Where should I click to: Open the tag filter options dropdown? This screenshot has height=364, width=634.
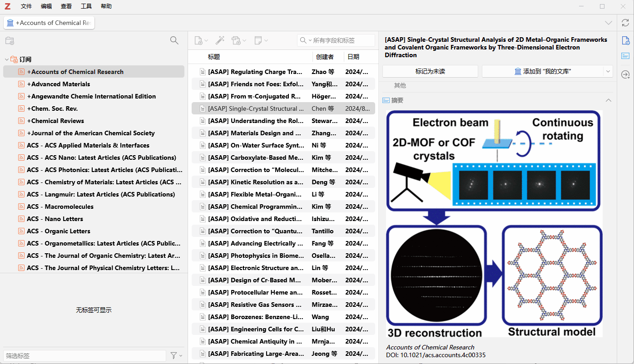[176, 355]
